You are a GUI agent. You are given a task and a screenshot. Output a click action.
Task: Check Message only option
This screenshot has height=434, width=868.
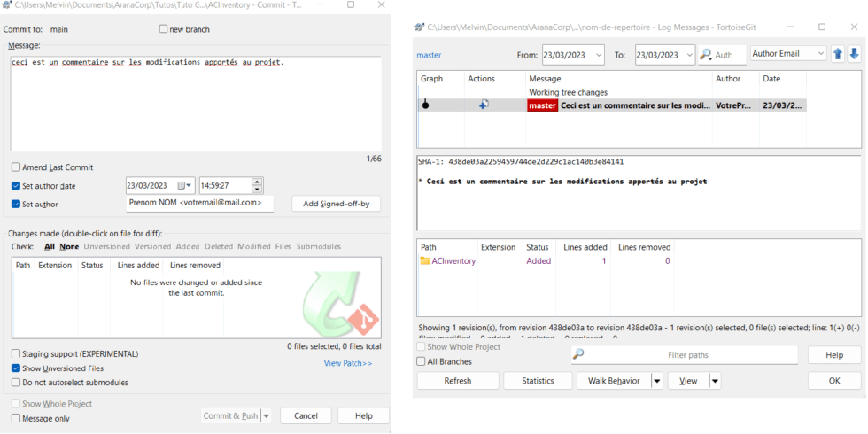pyautogui.click(x=16, y=418)
